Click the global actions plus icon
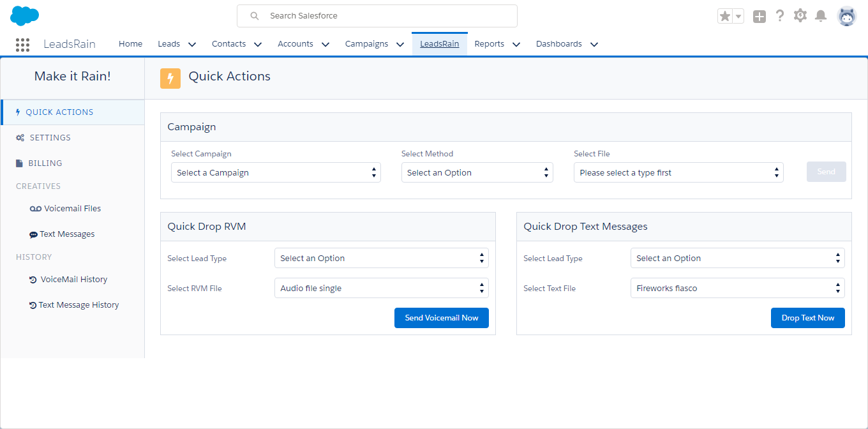 click(x=759, y=17)
